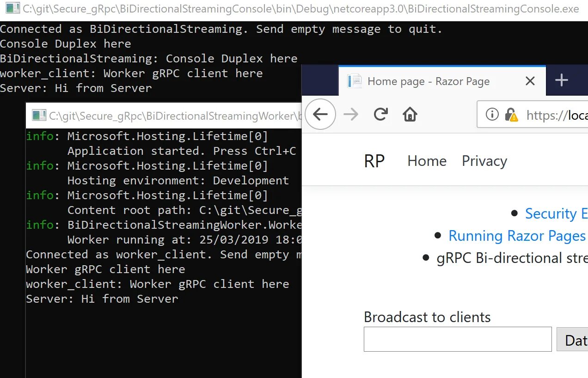Click the BiDirectionalStreamingConsole.exe title bar
Viewport: 588px width, 378px height.
294,8
